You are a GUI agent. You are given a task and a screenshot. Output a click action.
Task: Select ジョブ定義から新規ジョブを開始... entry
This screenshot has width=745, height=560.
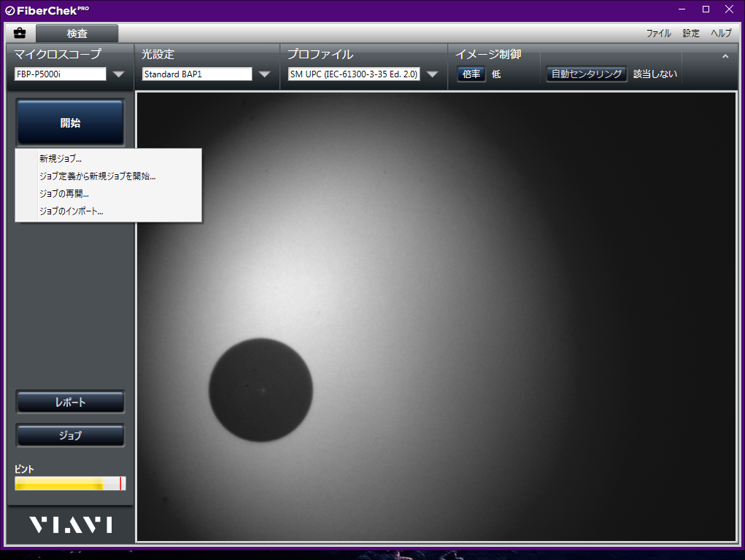108,176
